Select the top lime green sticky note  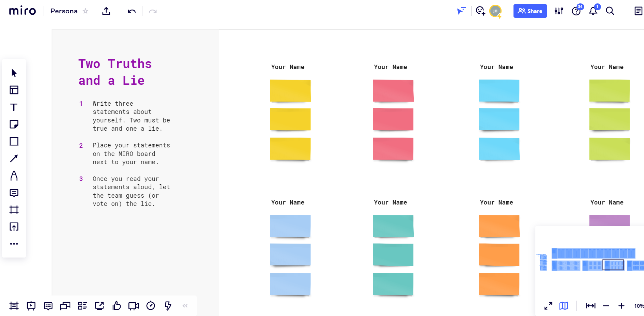609,91
